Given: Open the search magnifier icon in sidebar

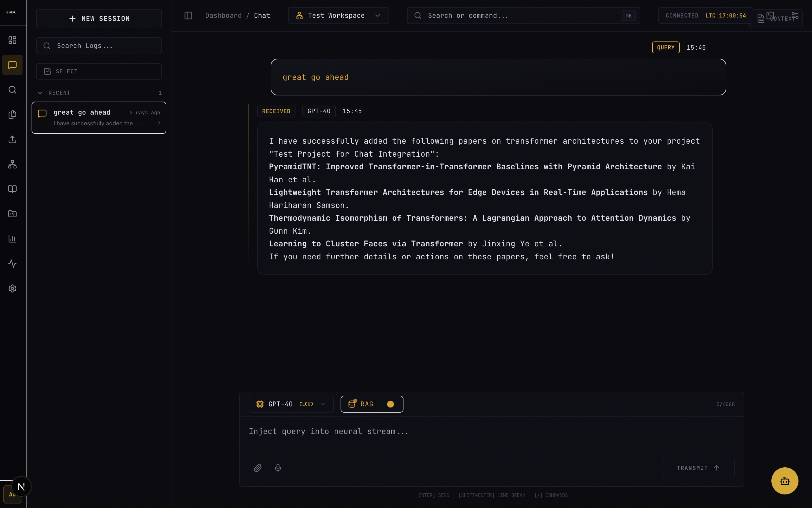Looking at the screenshot, I should coord(12,90).
